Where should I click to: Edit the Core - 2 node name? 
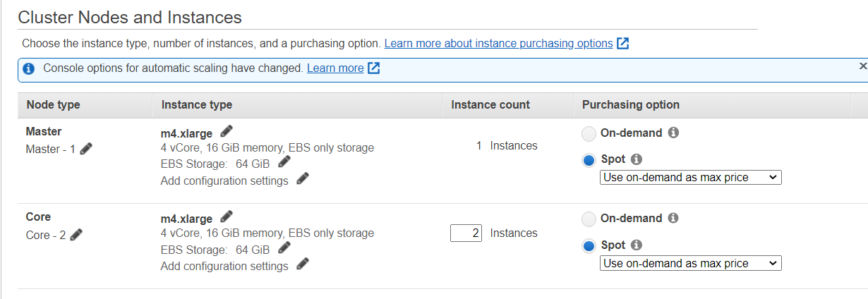point(77,235)
